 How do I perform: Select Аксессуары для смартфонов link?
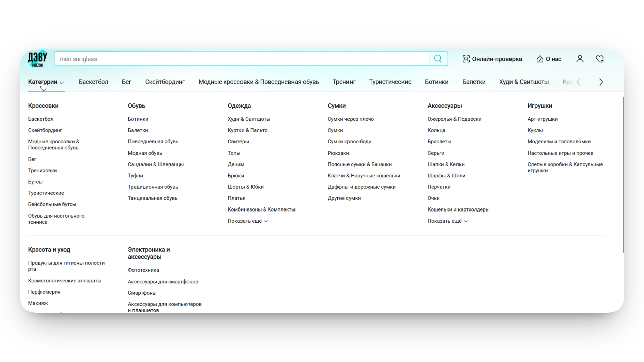163,282
